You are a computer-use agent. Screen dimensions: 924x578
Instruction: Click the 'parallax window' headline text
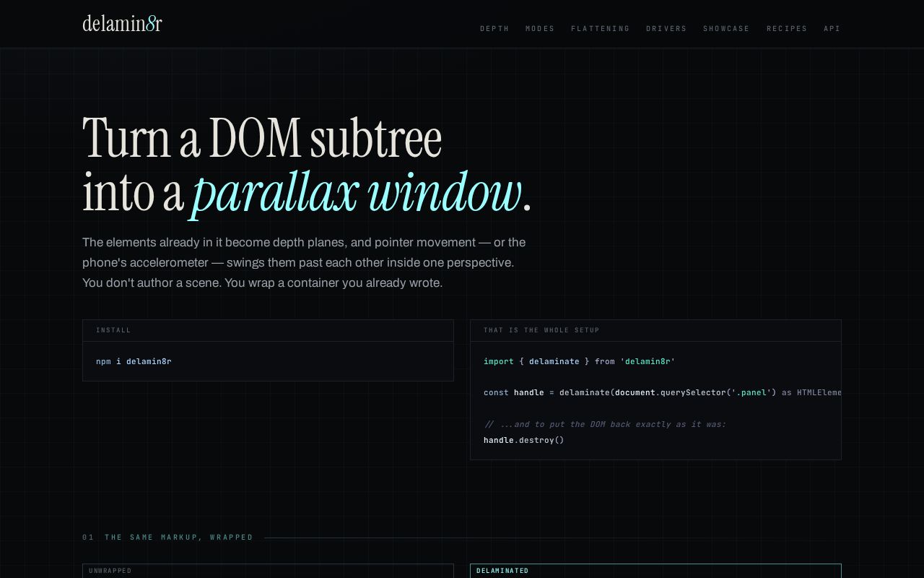click(x=356, y=193)
